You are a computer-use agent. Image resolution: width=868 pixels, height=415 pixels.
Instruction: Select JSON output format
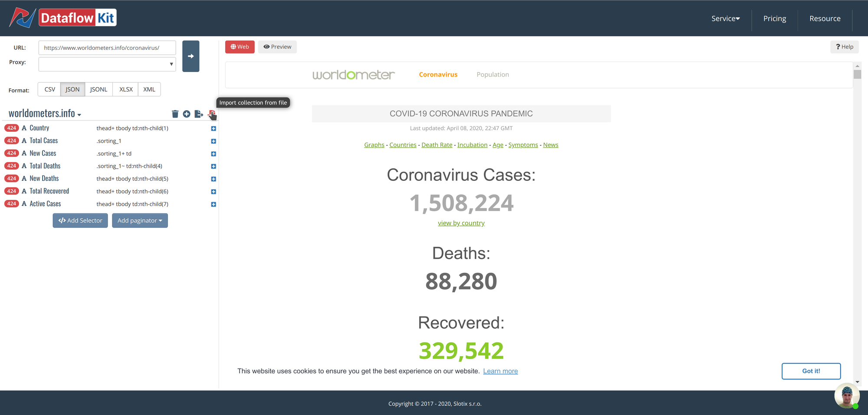[72, 89]
